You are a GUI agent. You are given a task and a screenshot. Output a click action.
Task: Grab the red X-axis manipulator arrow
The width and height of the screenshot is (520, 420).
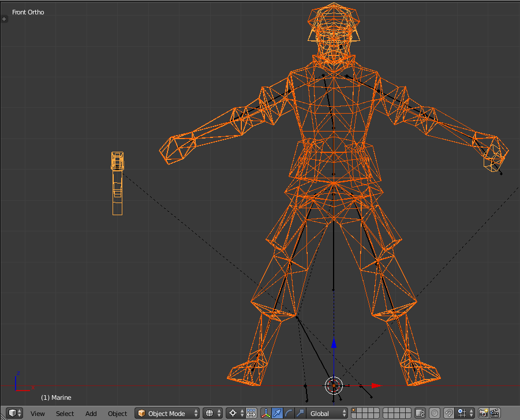(376, 385)
